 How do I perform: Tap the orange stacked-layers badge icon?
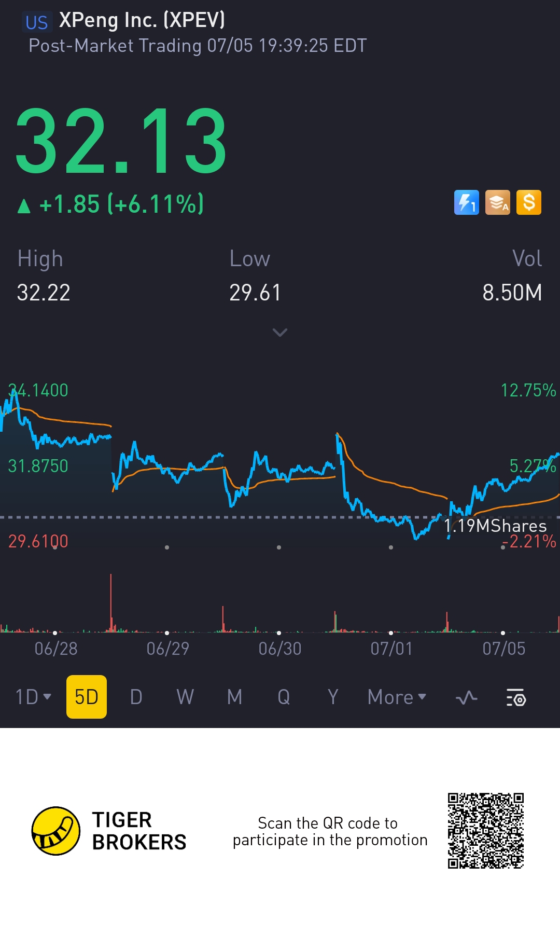(498, 202)
